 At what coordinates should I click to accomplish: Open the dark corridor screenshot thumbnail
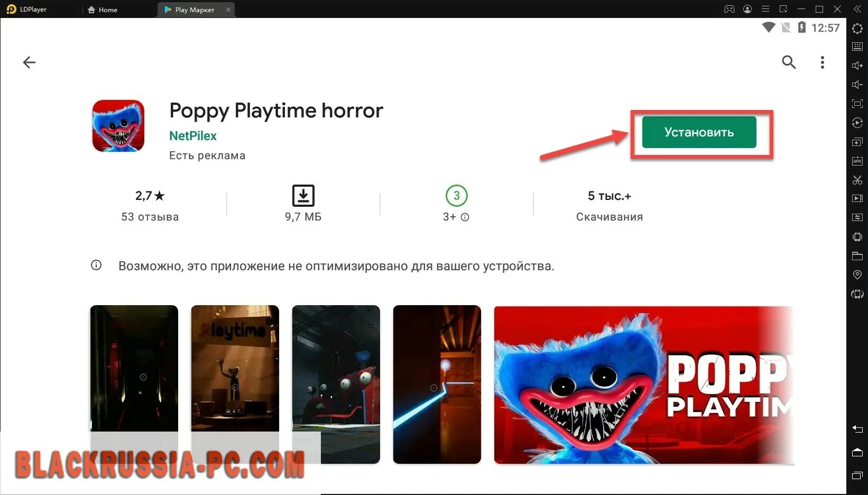[134, 384]
